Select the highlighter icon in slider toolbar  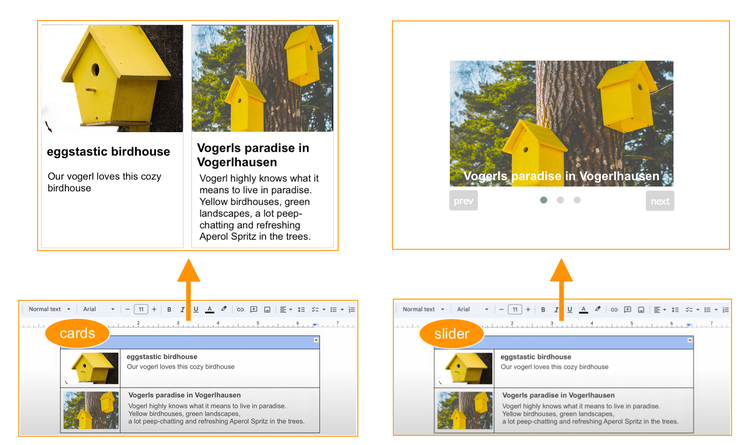(597, 310)
